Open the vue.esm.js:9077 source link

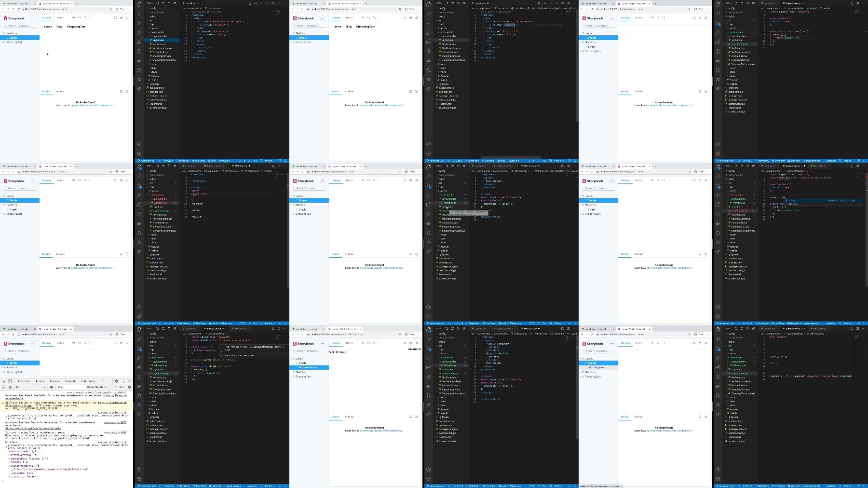click(115, 422)
